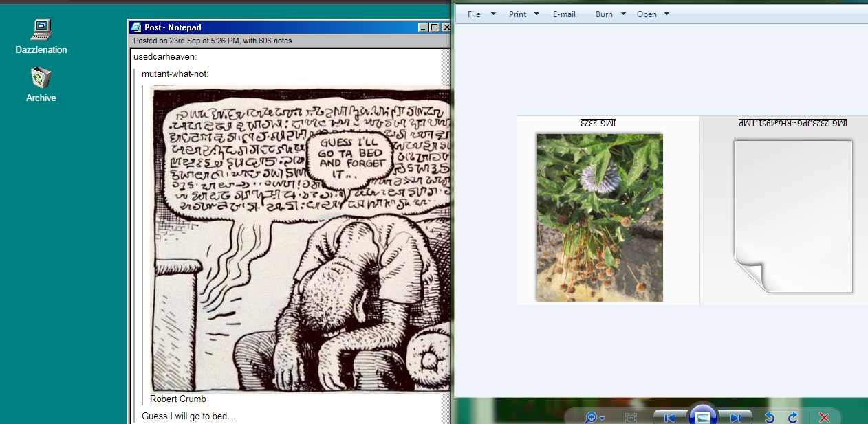The image size is (868, 424).
Task: Click the fit-to-window actual size icon
Action: 631,418
